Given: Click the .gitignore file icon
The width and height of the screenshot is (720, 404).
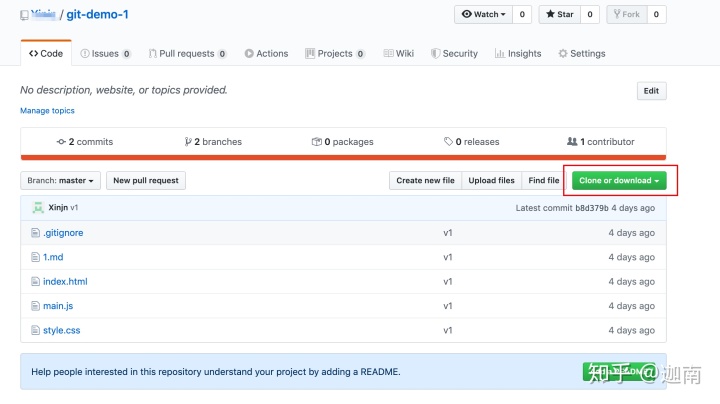Looking at the screenshot, I should coord(35,233).
